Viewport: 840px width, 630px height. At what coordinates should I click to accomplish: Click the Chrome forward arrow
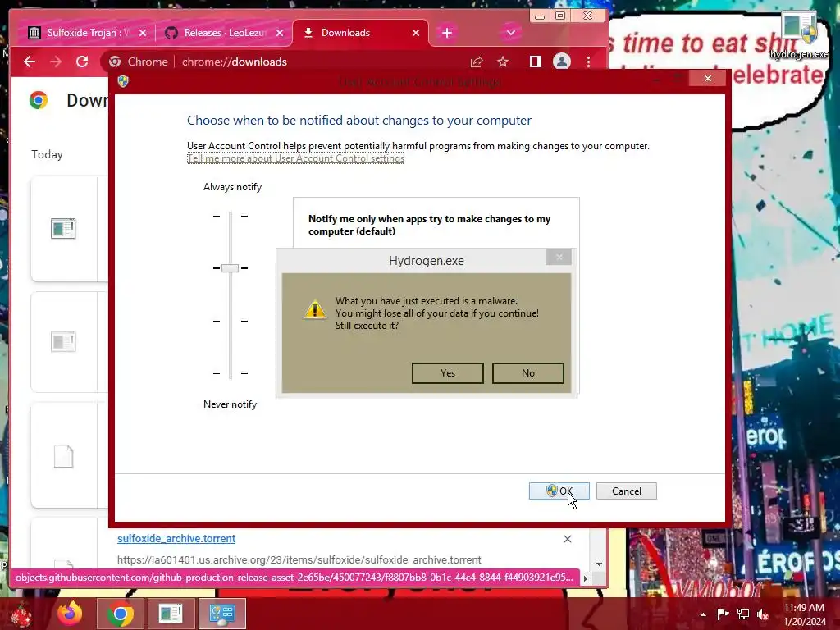(56, 62)
